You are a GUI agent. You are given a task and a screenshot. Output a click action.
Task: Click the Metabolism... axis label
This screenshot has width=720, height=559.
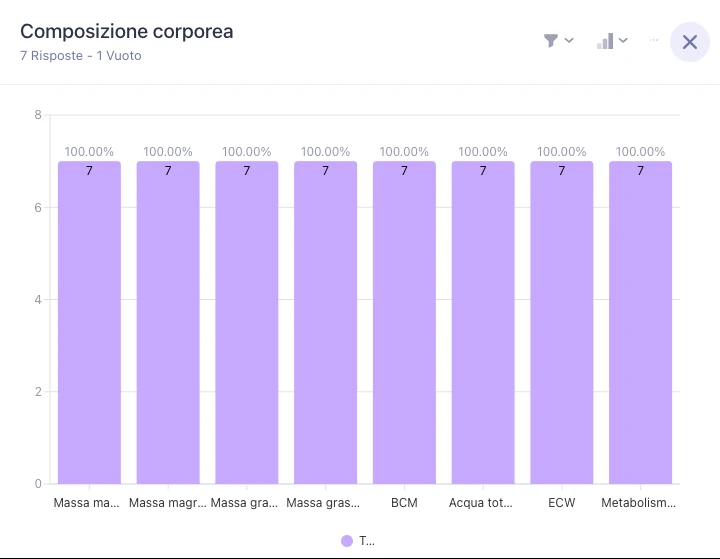pos(638,503)
